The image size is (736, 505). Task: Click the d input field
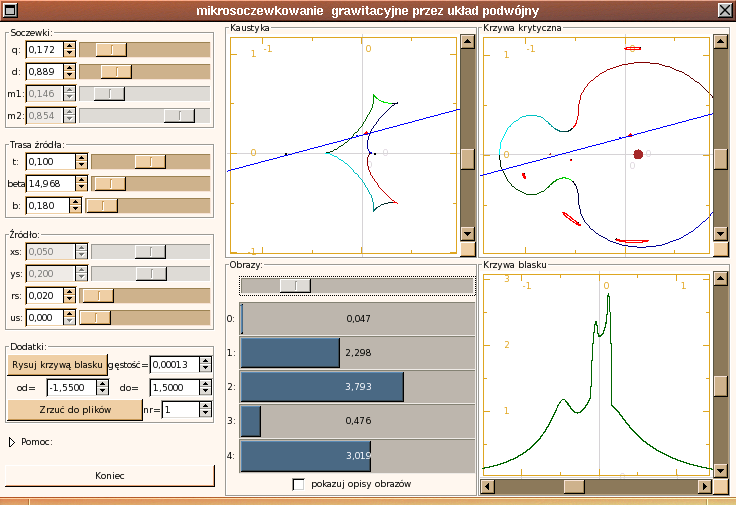[x=45, y=71]
